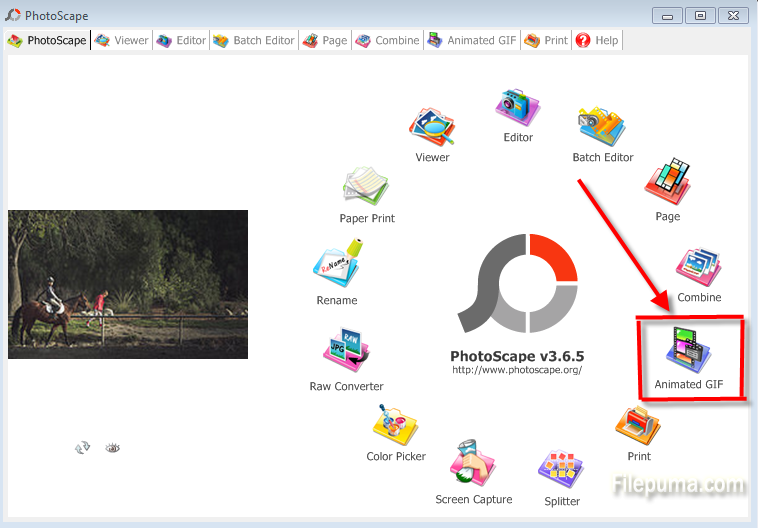
Task: Start the Screen Capture tool
Action: [x=473, y=465]
